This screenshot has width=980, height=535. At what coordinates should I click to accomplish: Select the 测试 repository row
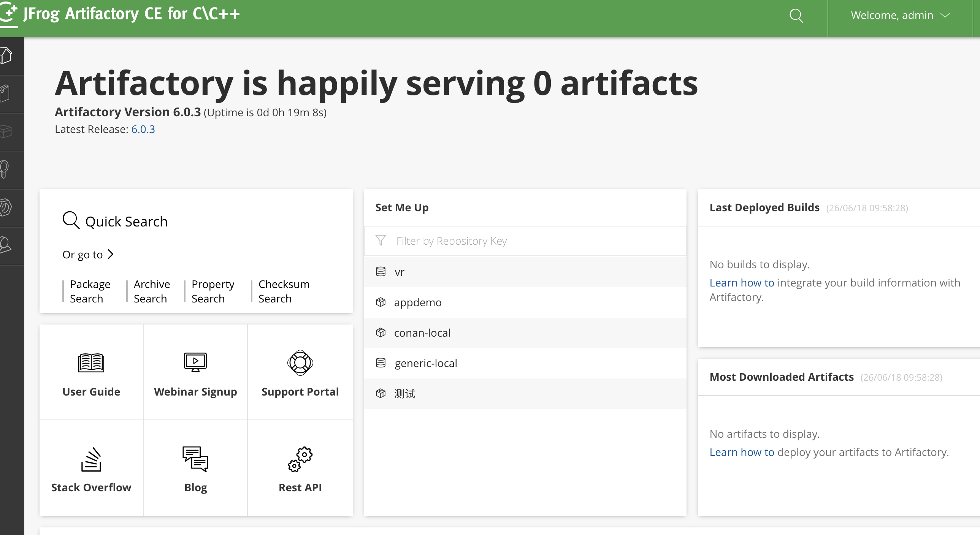click(525, 394)
